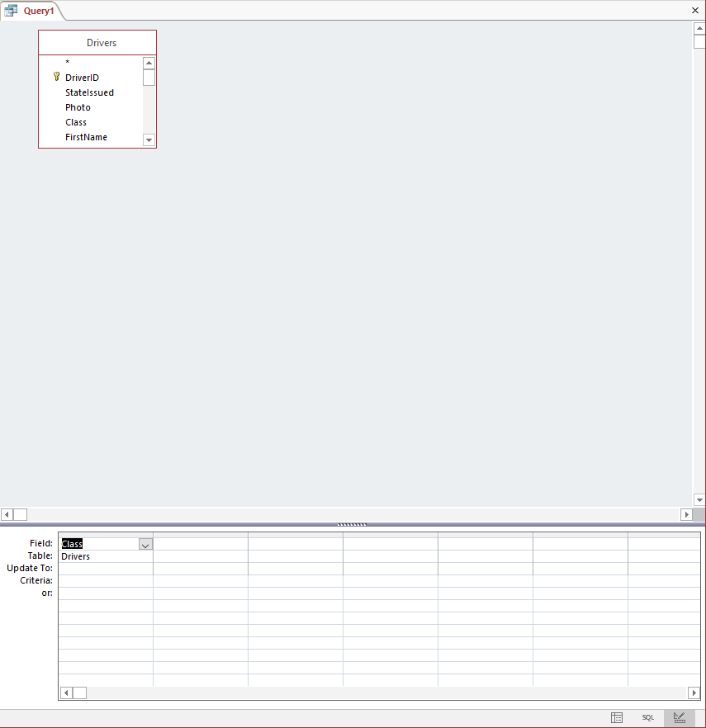This screenshot has height=728, width=706.
Task: Click the Query1 tab icon
Action: click(x=11, y=10)
